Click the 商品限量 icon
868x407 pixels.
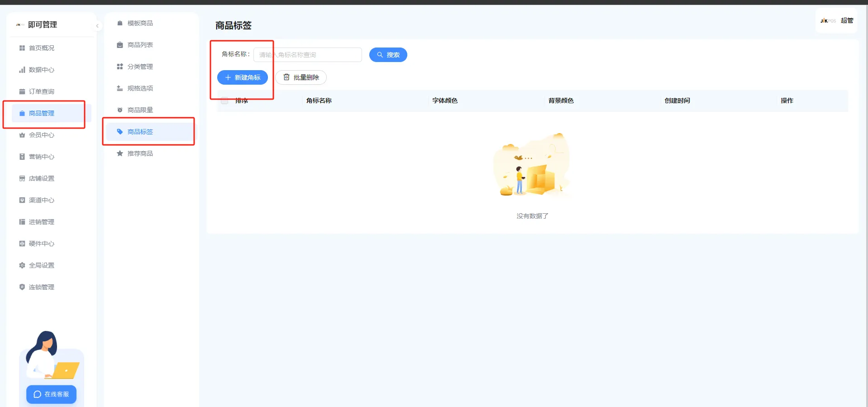click(120, 110)
